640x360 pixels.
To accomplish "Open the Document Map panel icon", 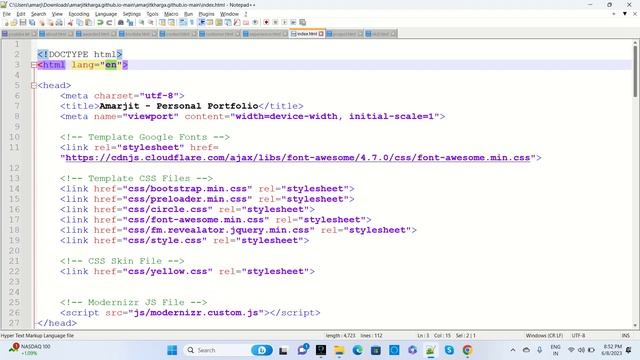I will click(x=219, y=22).
